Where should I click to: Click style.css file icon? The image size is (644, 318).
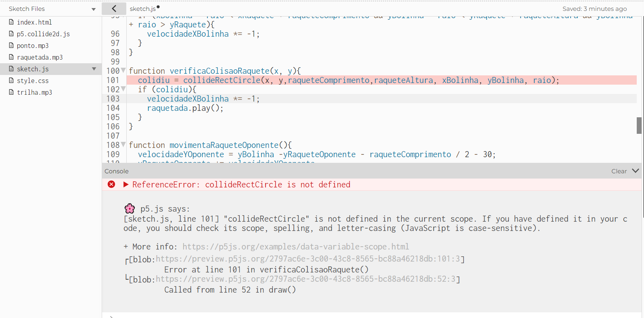coord(11,81)
